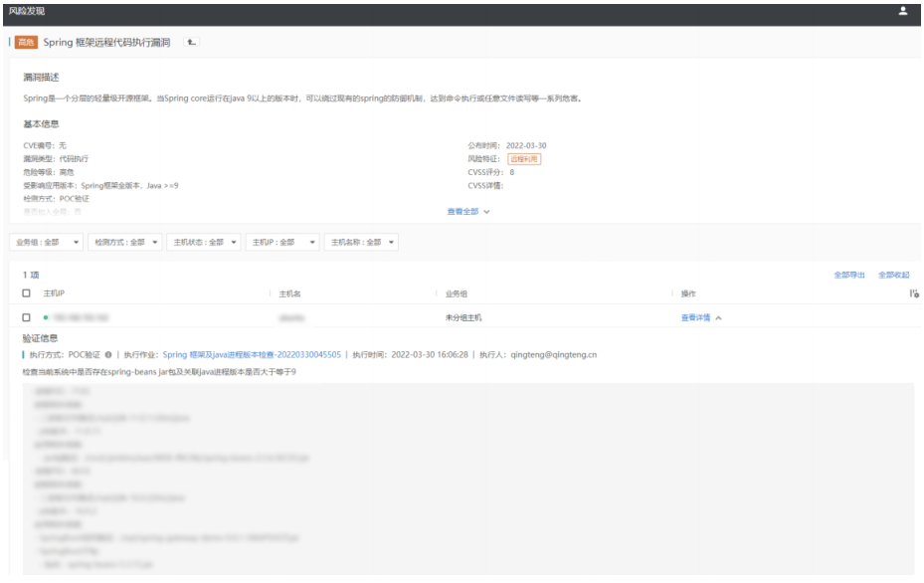Collapse the host row via 查看详情
Screen dimensions: 924x583
[700, 317]
